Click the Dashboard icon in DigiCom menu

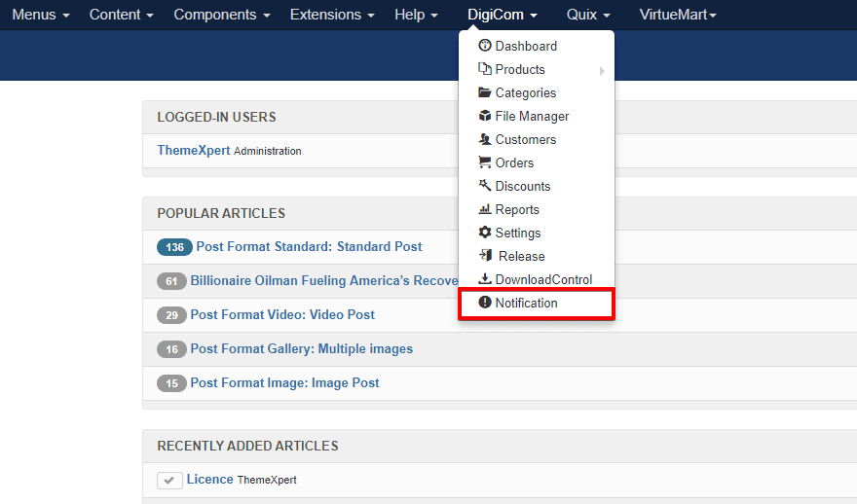coord(485,46)
